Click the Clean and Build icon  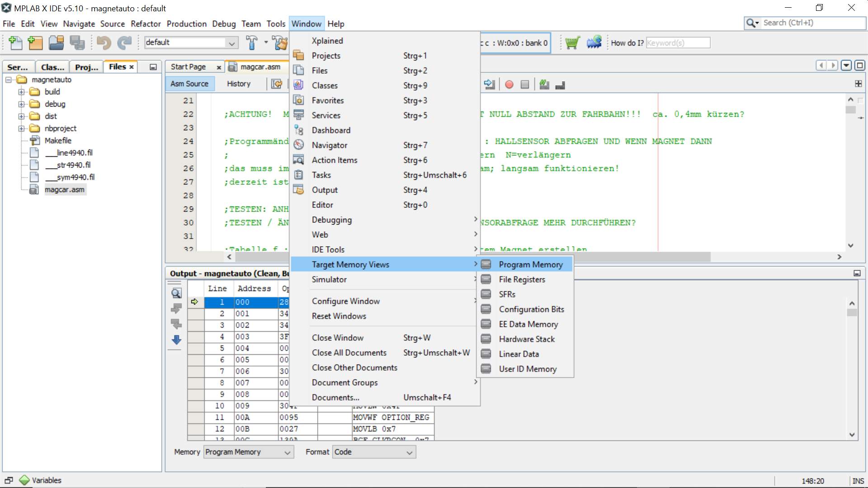pos(280,43)
